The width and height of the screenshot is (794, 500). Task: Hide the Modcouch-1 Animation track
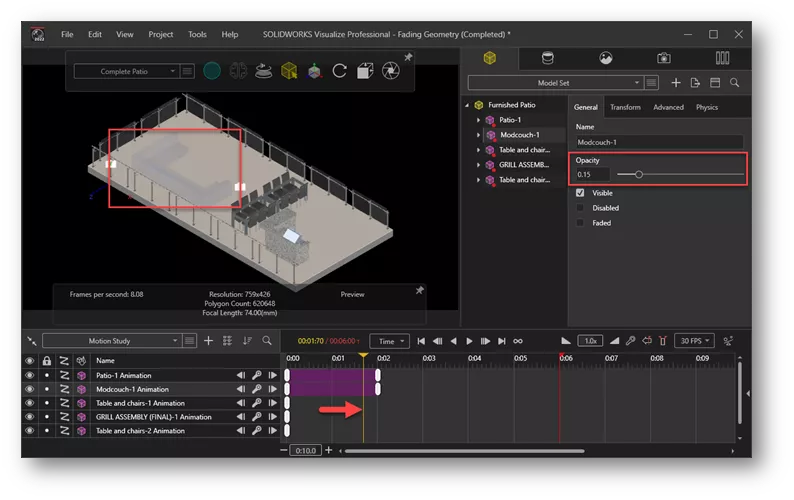tap(29, 389)
